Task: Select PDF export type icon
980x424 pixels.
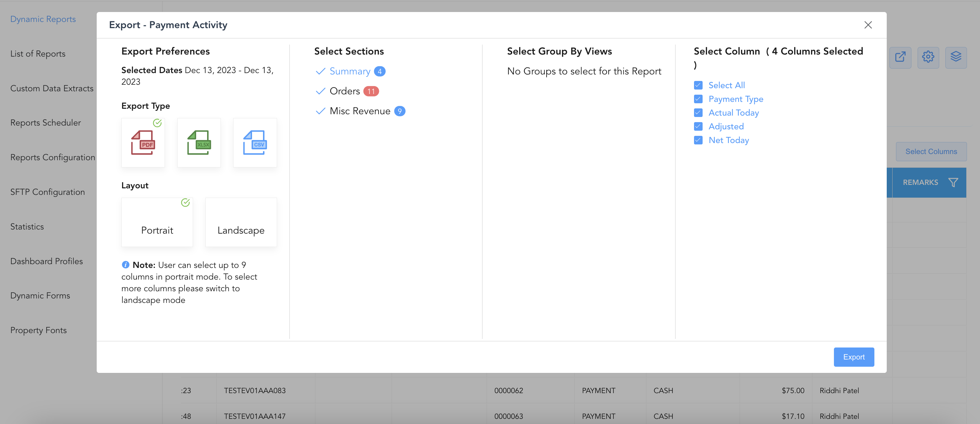Action: [143, 142]
